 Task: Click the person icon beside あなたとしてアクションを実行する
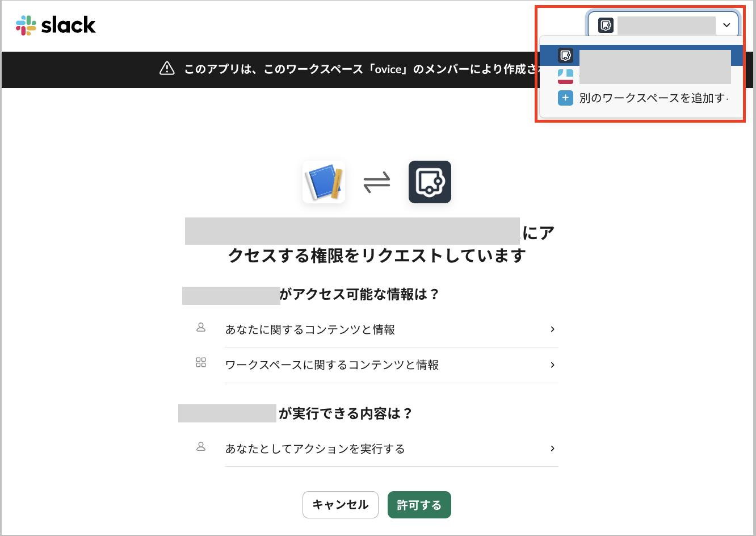201,447
